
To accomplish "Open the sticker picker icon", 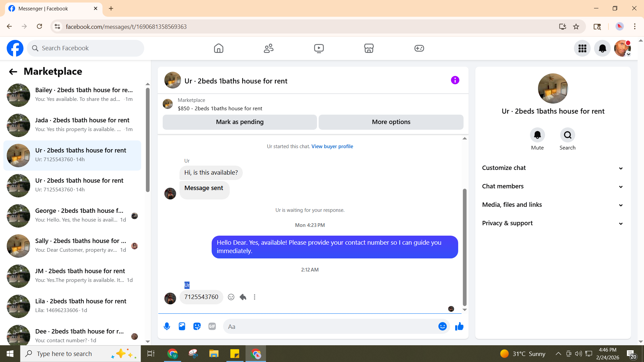I will (x=197, y=326).
